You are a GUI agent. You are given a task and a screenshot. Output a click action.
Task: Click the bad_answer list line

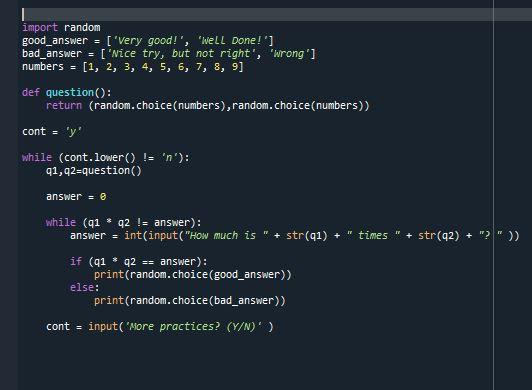coord(169,54)
